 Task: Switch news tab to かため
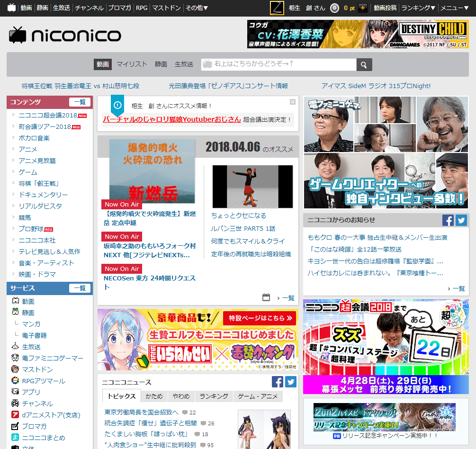pos(154,396)
